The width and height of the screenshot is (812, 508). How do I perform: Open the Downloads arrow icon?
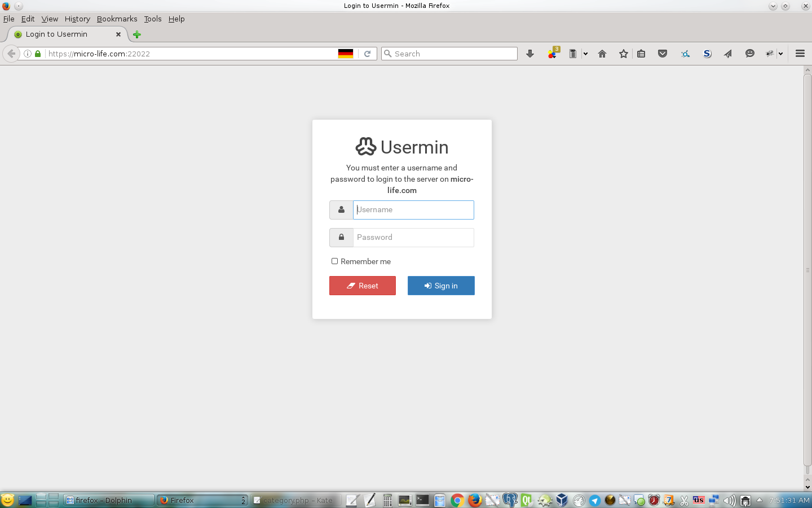tap(530, 54)
